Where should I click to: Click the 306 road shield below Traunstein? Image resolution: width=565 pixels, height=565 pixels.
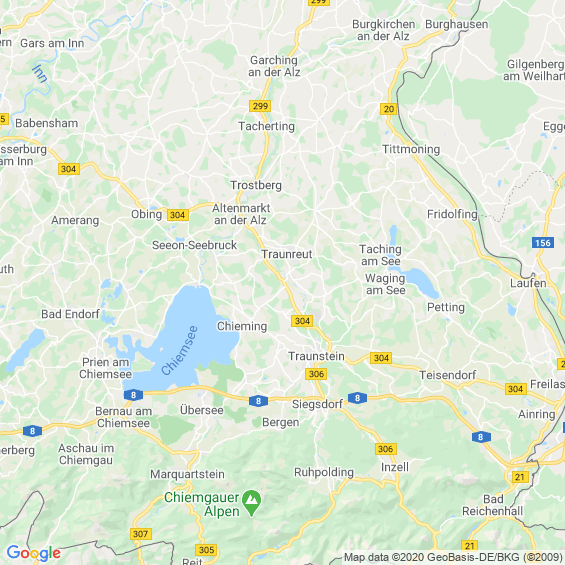(316, 374)
